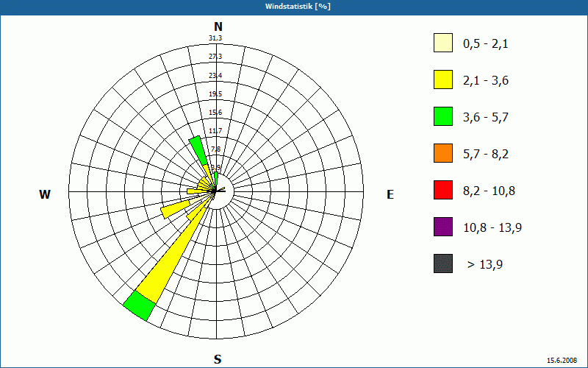Click the legend text '3,6 - 5,7'
This screenshot has width=588, height=368.
point(486,118)
